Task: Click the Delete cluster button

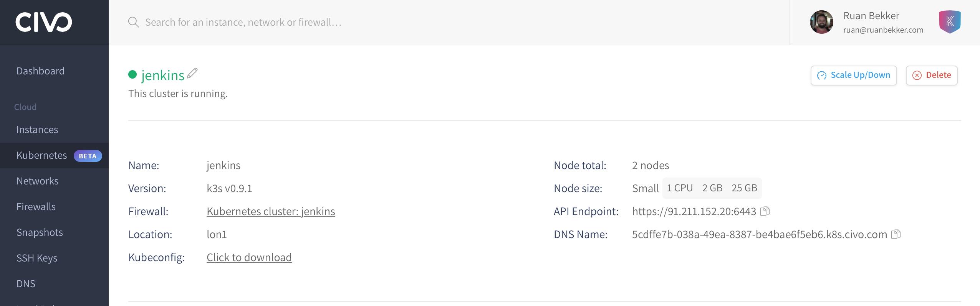Action: 932,75
